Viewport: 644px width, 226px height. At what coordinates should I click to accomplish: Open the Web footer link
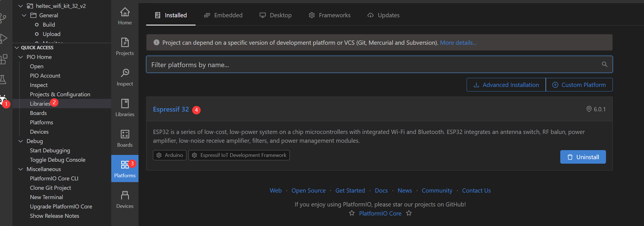click(276, 191)
